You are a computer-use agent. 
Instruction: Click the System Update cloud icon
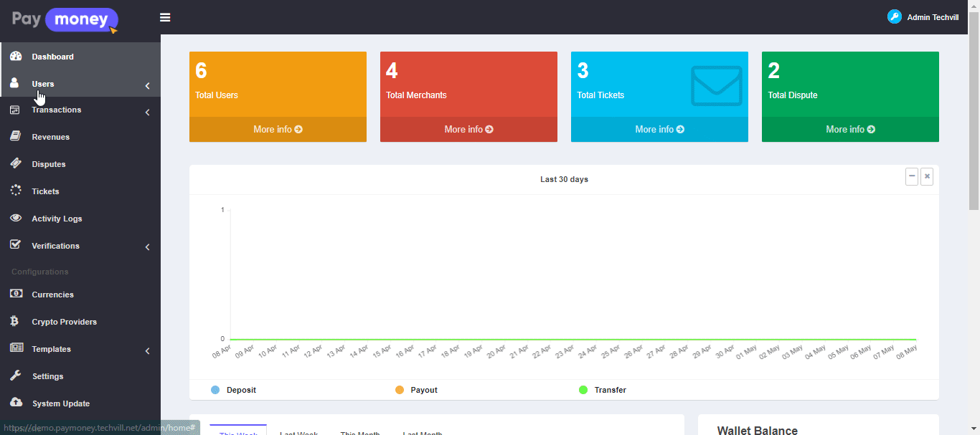pyautogui.click(x=16, y=403)
